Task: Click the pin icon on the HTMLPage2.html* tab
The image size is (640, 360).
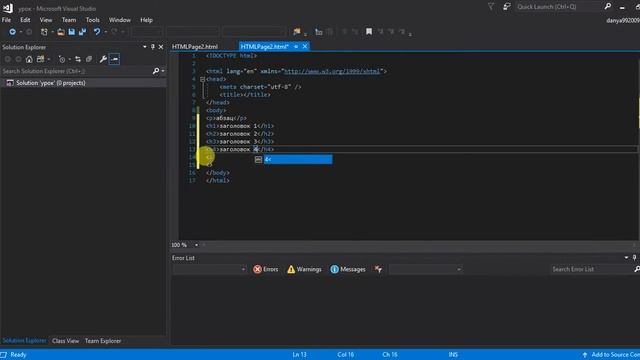Action: (296, 47)
